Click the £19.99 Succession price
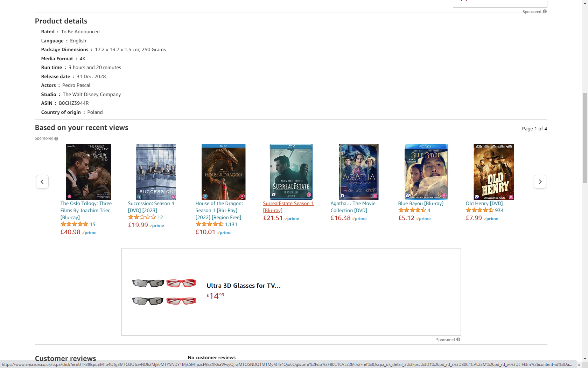Viewport: 588px width, 368px height. (138, 225)
